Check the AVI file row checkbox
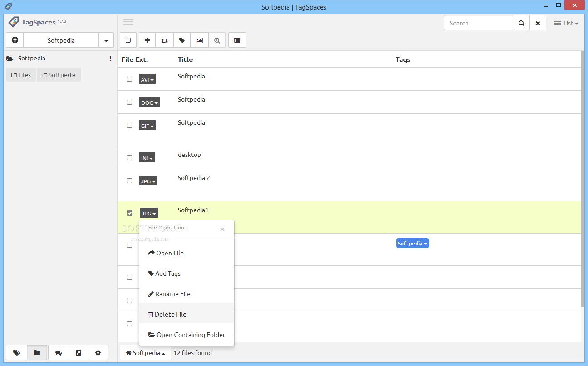 pos(129,79)
